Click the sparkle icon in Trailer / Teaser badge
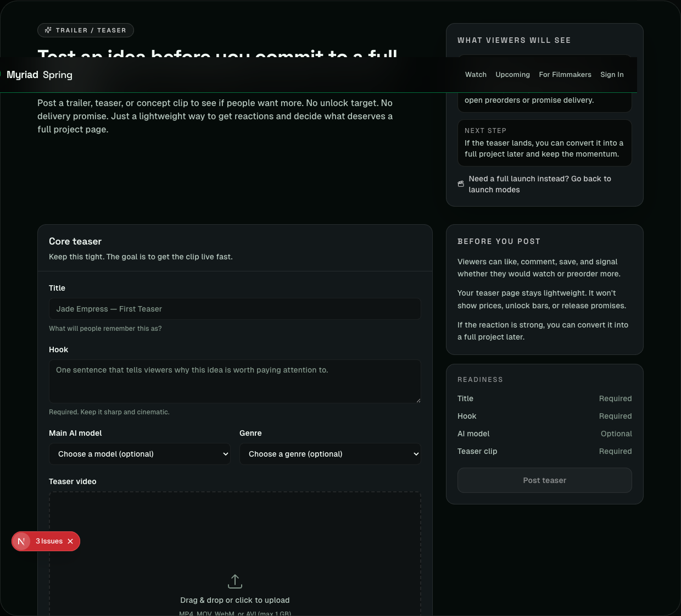This screenshot has width=681, height=616. [x=48, y=30]
